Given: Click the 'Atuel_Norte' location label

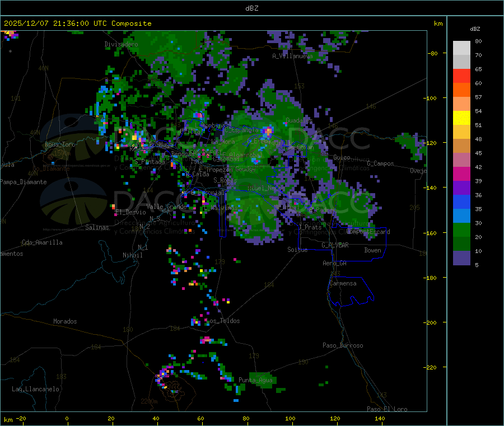Looking at the screenshot, I should point(265,188).
